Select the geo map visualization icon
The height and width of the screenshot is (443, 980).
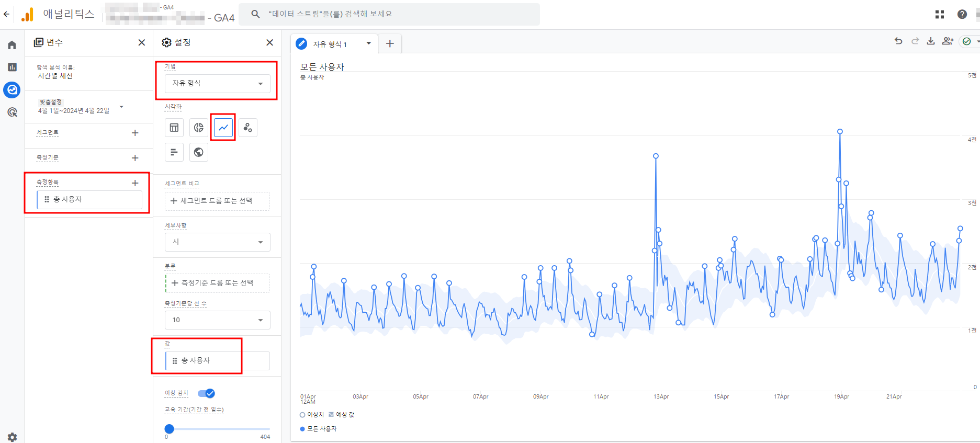click(199, 152)
